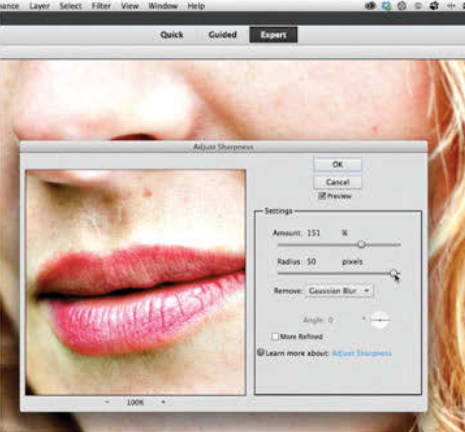465x432 pixels.
Task: Switch to Quick edit mode
Action: click(172, 35)
